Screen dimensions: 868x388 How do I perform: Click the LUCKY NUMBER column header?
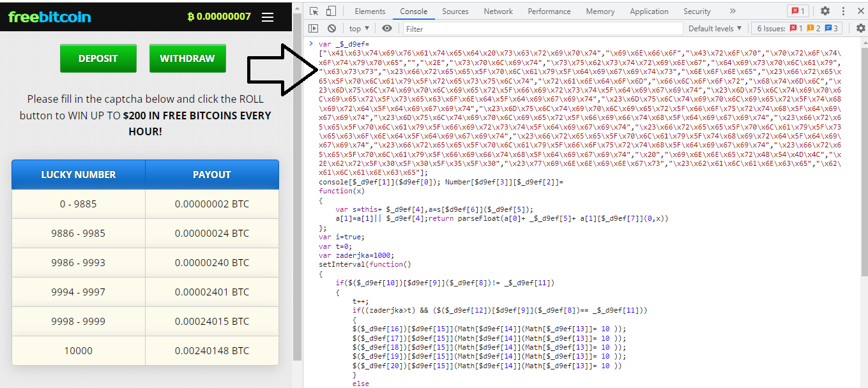coord(79,174)
